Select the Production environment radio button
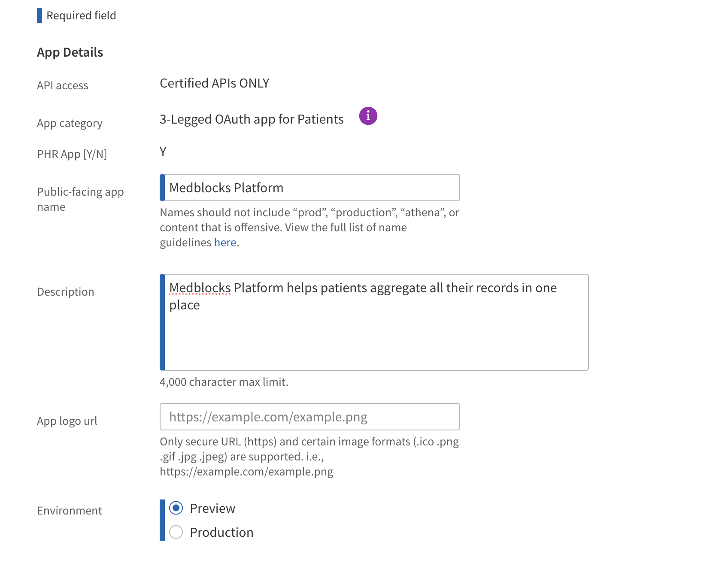Image resolution: width=728 pixels, height=569 pixels. [176, 532]
